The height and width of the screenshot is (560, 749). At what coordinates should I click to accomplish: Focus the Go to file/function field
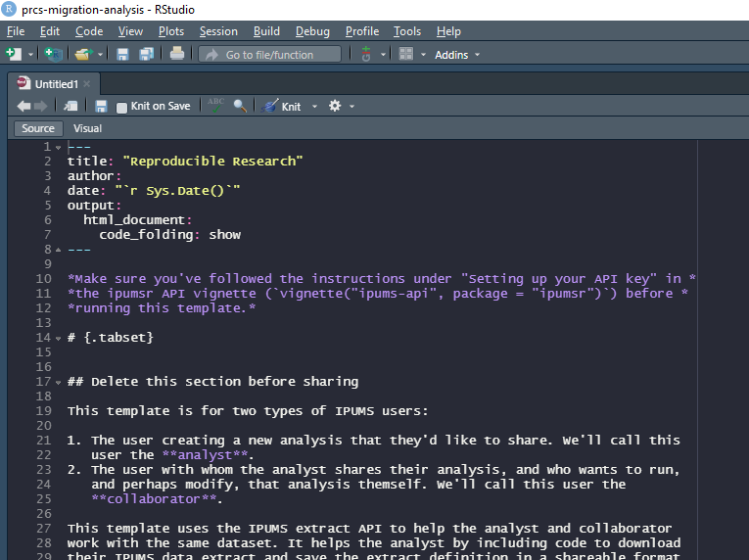pyautogui.click(x=270, y=55)
